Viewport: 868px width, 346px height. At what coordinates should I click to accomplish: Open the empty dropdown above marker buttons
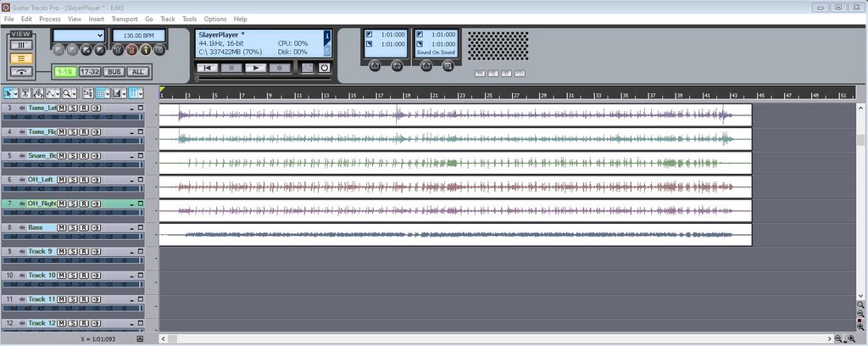coord(78,36)
